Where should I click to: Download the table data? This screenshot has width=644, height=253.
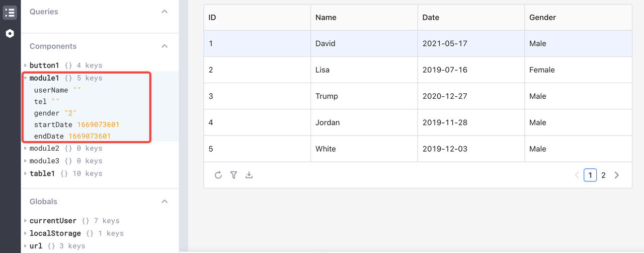(x=249, y=175)
